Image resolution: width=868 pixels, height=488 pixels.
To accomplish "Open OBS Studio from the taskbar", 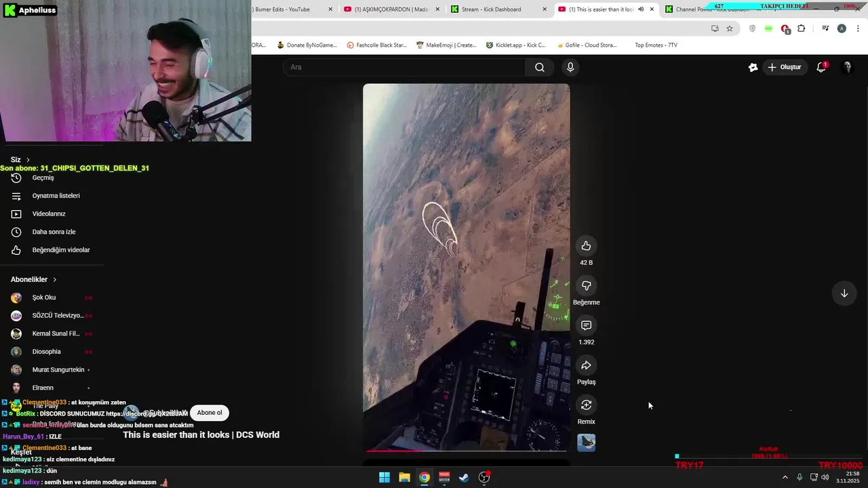I will (x=484, y=477).
